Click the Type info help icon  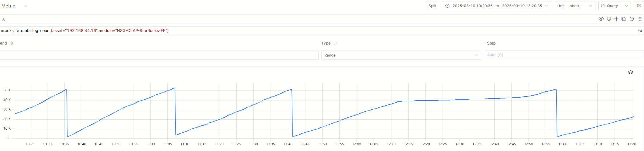335,43
